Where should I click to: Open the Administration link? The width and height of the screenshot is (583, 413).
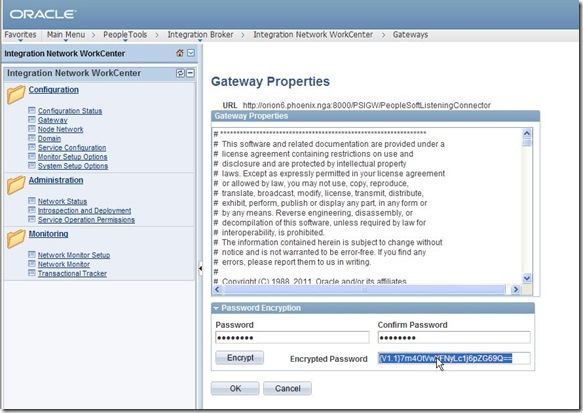coord(56,180)
